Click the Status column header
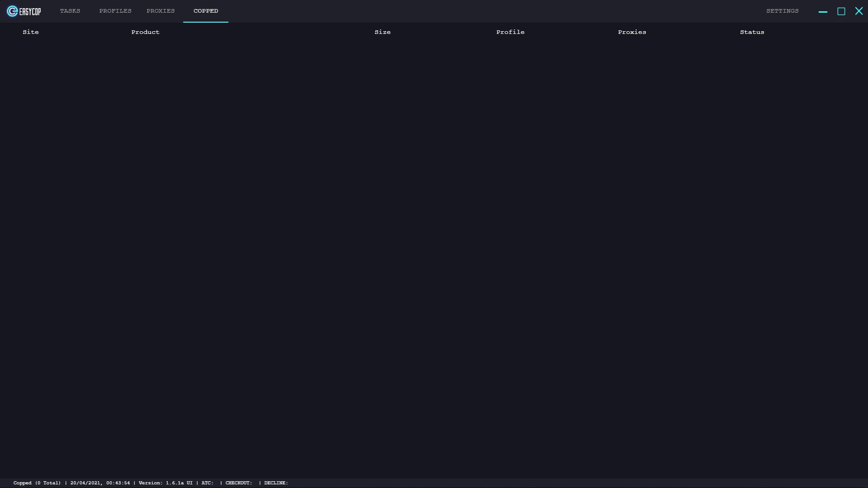868x488 pixels. click(x=752, y=32)
